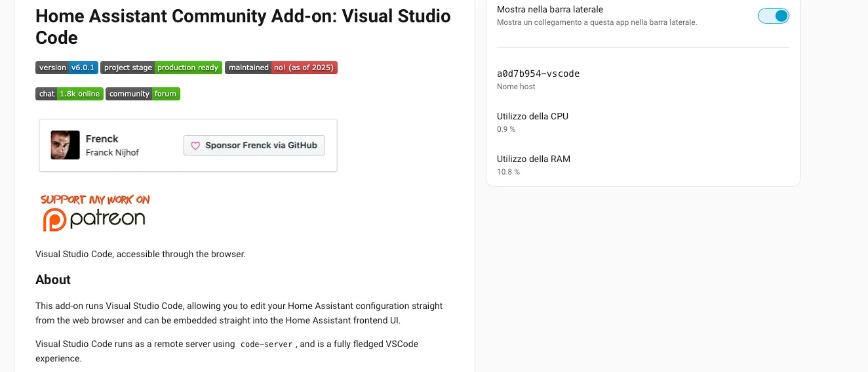
Task: Click 'Visual Studio Code, accessible through the browser.' text
Action: [140, 254]
